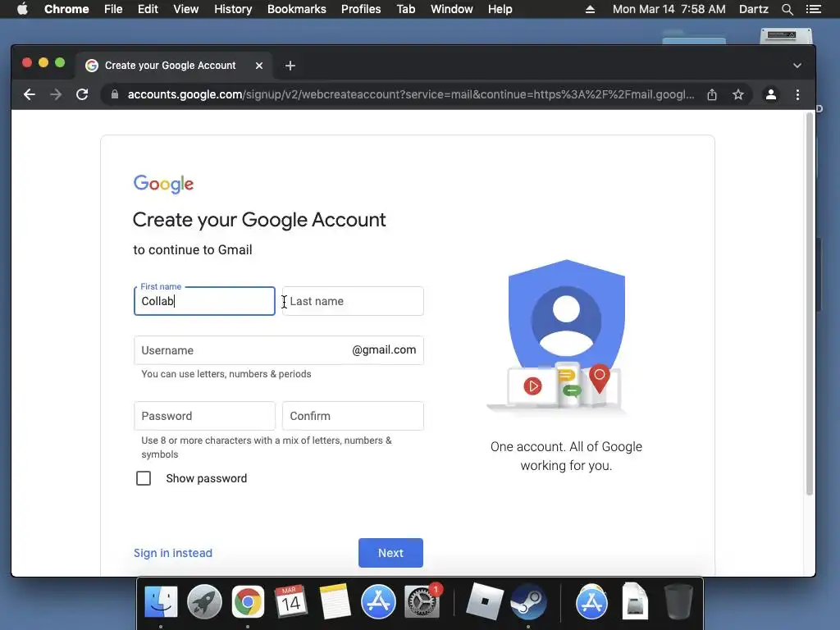The width and height of the screenshot is (840, 630).
Task: Open the File menu
Action: 113,9
